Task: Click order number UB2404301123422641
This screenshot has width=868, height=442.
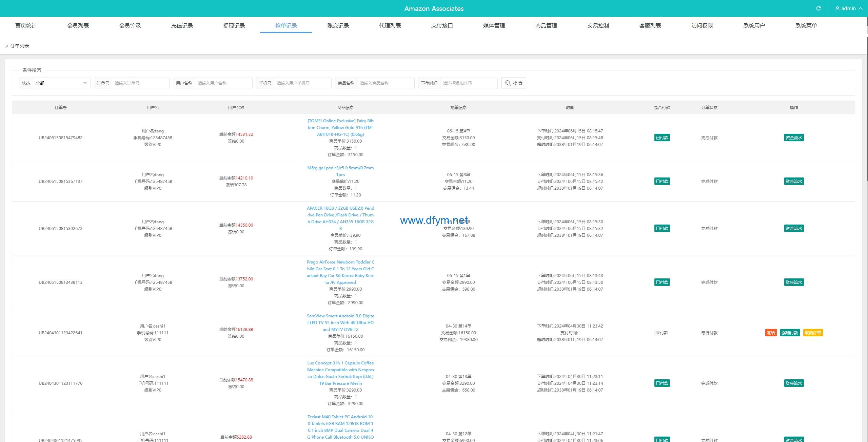Action: pos(60,333)
